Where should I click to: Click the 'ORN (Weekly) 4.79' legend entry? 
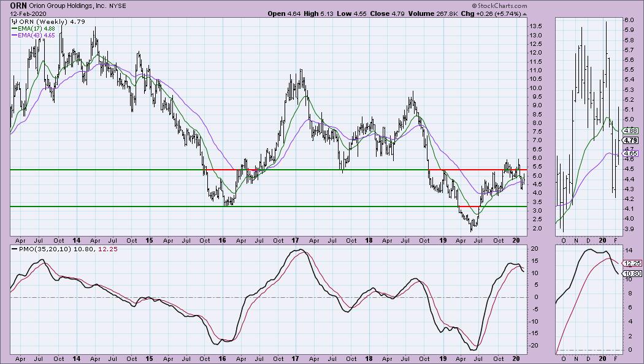click(48, 21)
